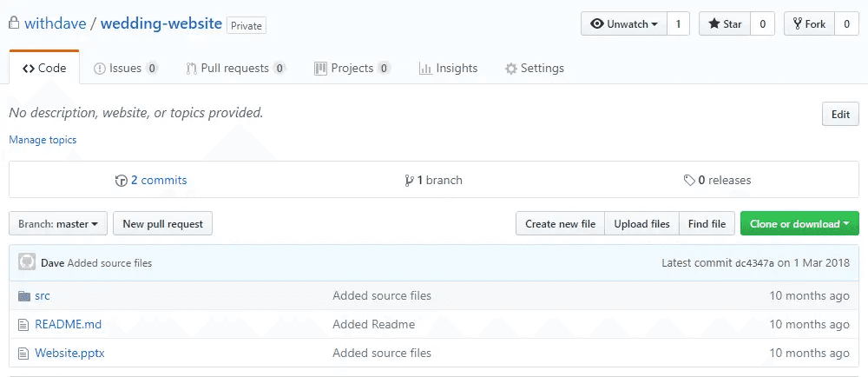Click the stargazers count 0
Image resolution: width=868 pixels, height=377 pixels.
pos(762,23)
